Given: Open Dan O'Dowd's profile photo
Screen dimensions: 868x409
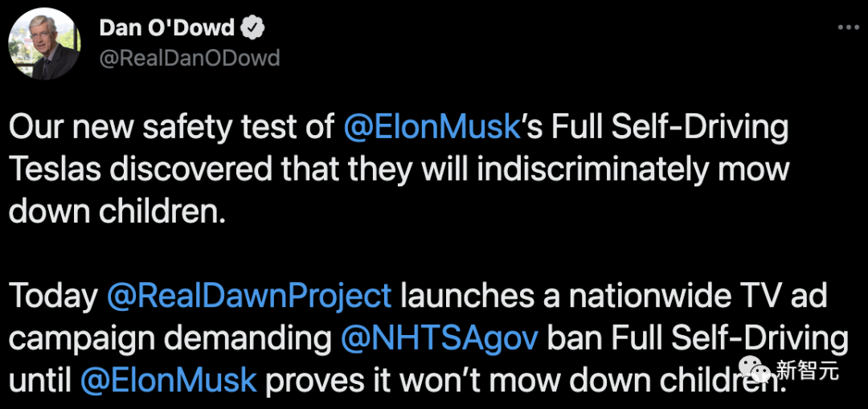Looking at the screenshot, I should (x=43, y=46).
